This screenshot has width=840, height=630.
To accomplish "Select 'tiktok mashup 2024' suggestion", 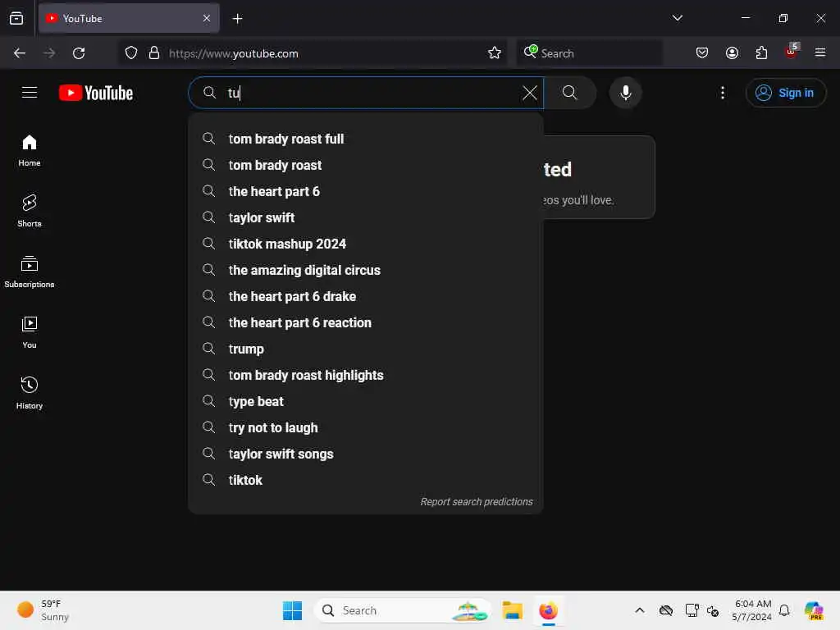I will 366,244.
